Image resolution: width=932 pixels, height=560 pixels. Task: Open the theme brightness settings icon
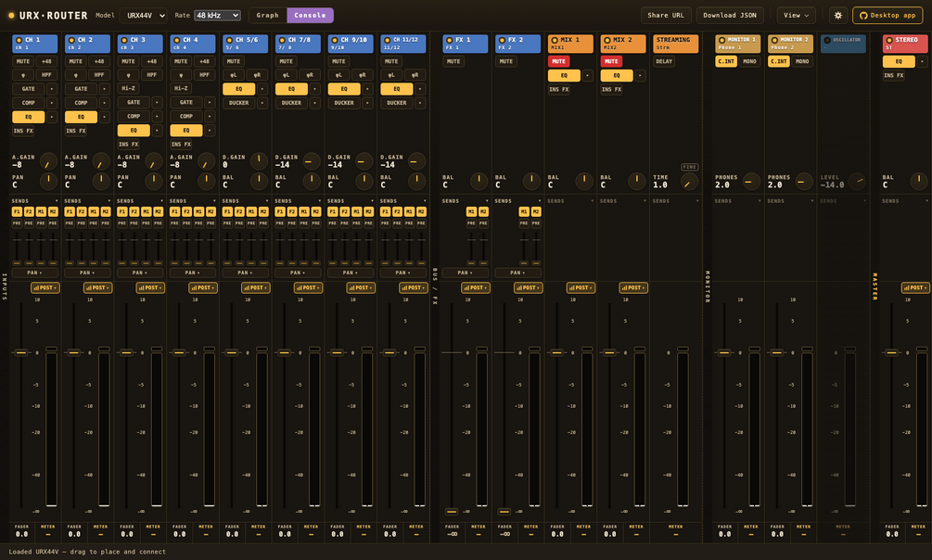pyautogui.click(x=838, y=16)
